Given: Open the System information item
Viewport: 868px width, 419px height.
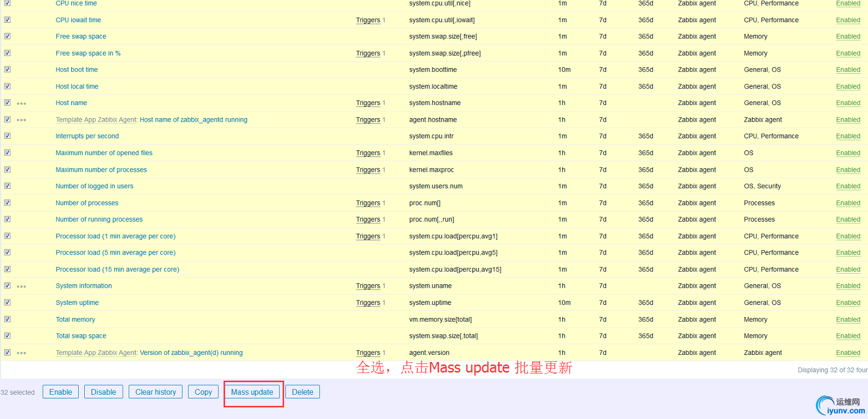Looking at the screenshot, I should 84,286.
